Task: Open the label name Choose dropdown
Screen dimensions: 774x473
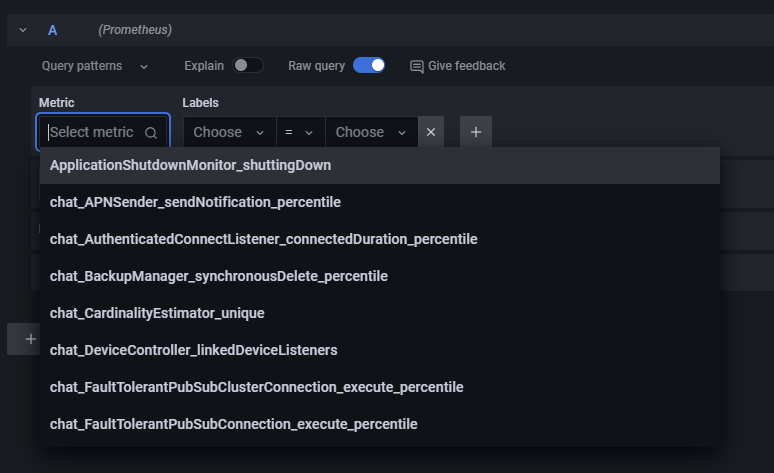Action: point(229,132)
